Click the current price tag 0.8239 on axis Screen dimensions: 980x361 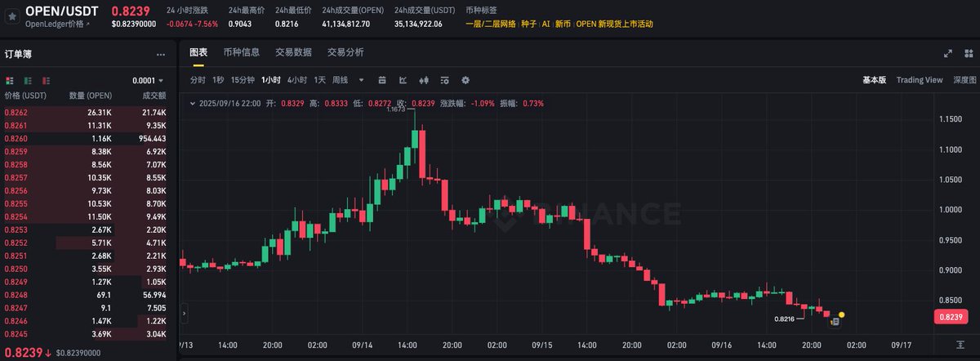(x=952, y=317)
